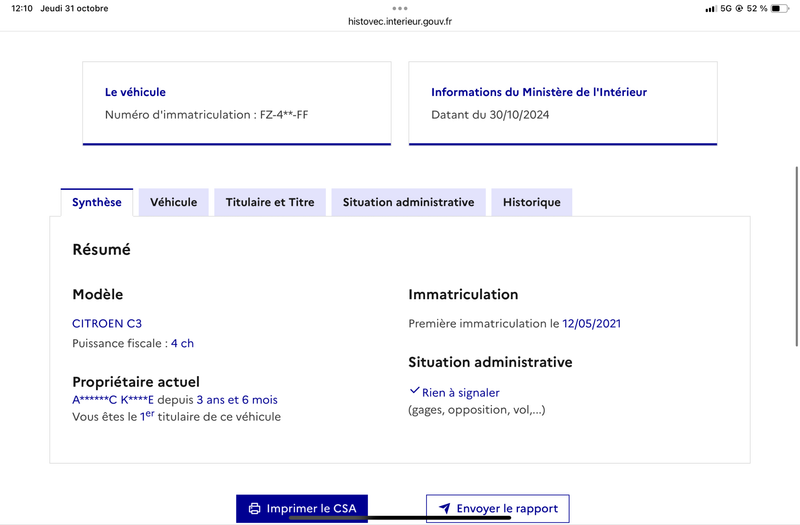Click the 12/05/2021 registration date
The image size is (800, 525).
[591, 323]
